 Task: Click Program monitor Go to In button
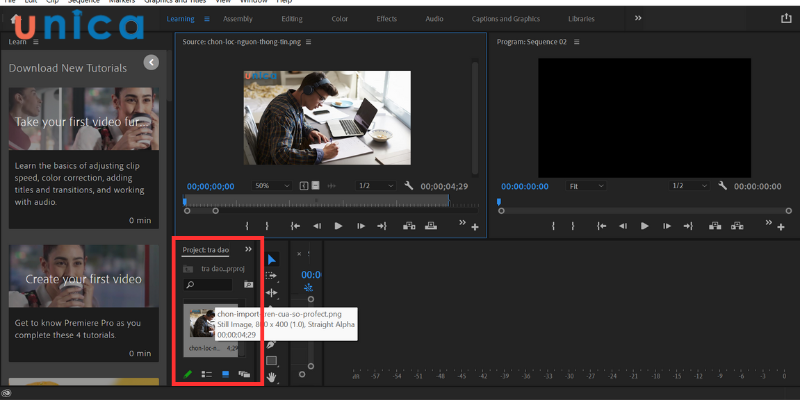(602, 226)
